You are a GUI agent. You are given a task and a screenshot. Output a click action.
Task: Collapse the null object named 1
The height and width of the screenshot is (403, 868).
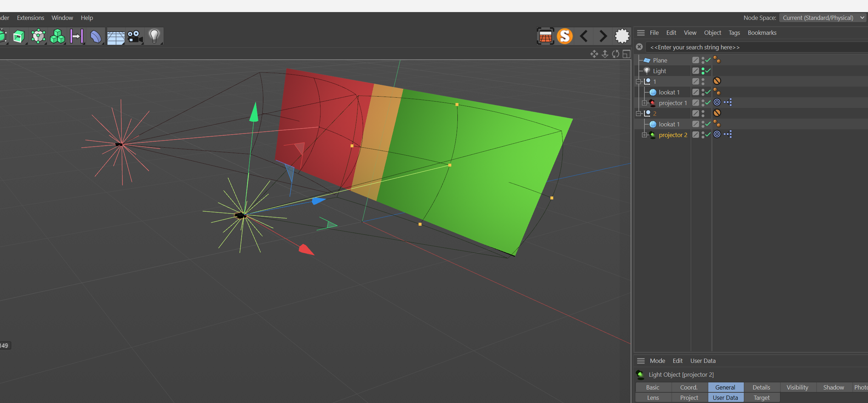tap(638, 81)
